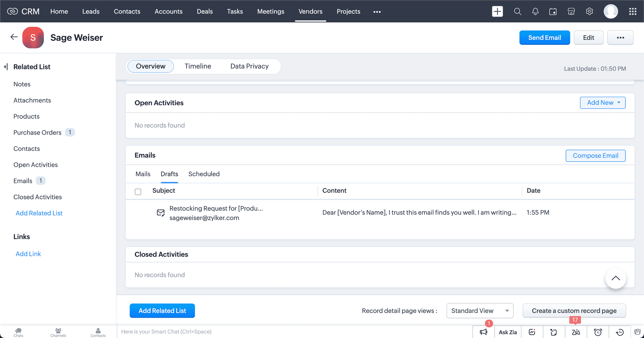Collapse the Related List sidebar
This screenshot has width=644, height=338.
(6, 67)
